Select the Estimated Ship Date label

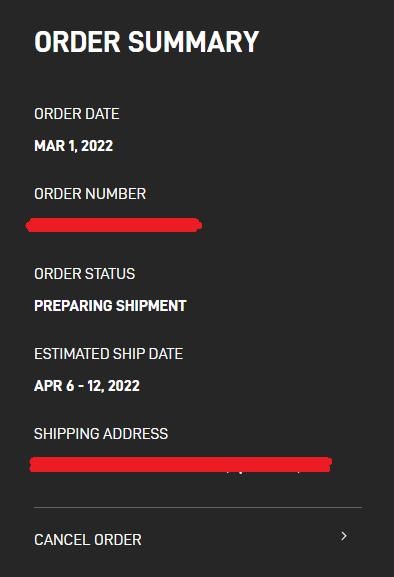109,354
